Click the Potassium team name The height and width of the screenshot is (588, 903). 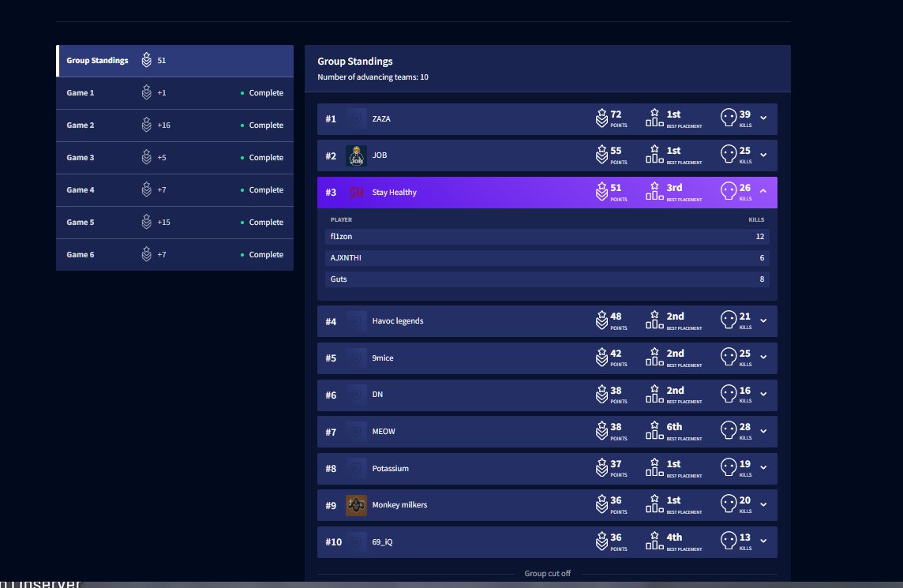click(391, 468)
